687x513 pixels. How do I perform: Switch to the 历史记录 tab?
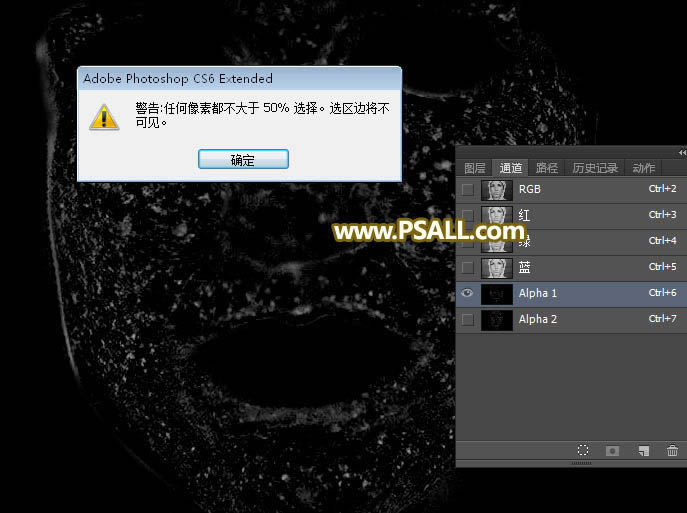pos(595,168)
